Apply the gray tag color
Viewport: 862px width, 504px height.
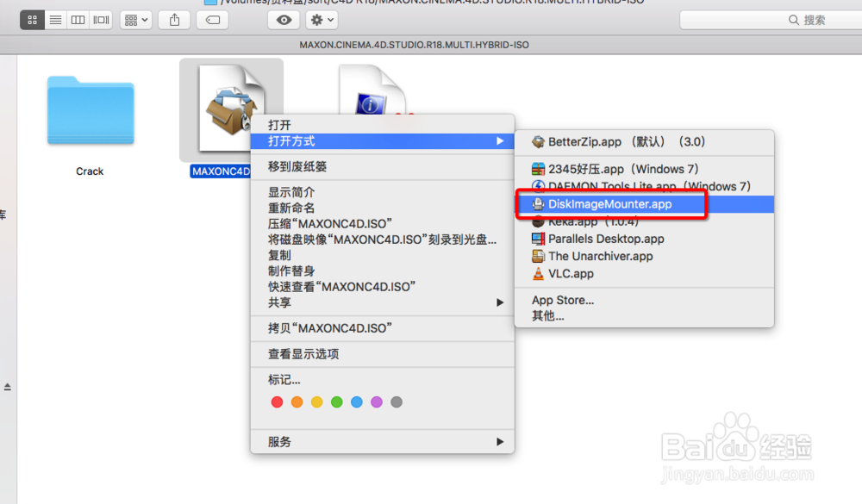(x=397, y=402)
